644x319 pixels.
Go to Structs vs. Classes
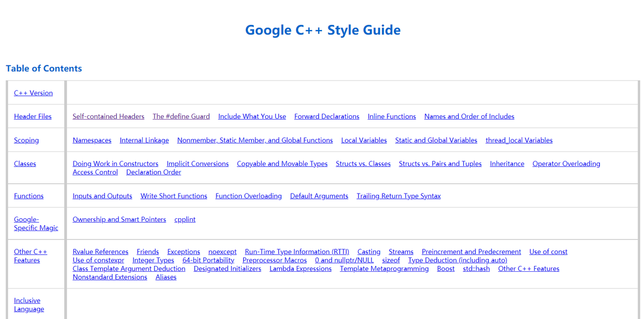(x=363, y=164)
